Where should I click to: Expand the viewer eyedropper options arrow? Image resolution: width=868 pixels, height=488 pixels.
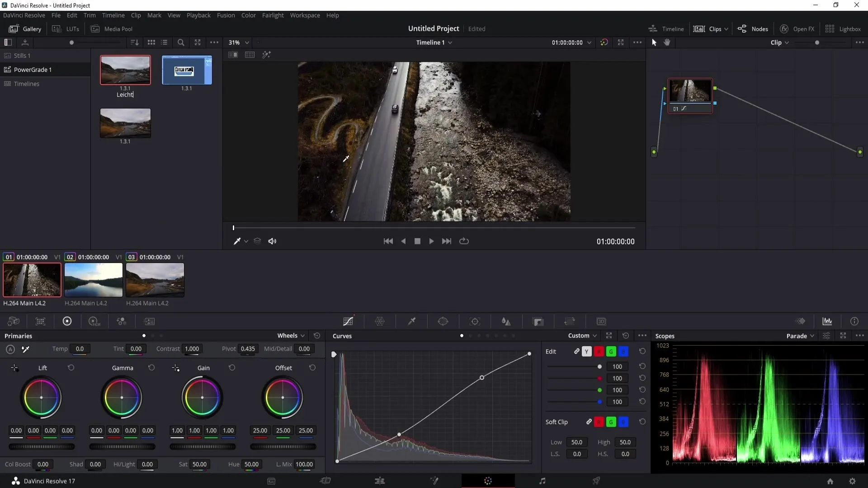[x=246, y=241]
